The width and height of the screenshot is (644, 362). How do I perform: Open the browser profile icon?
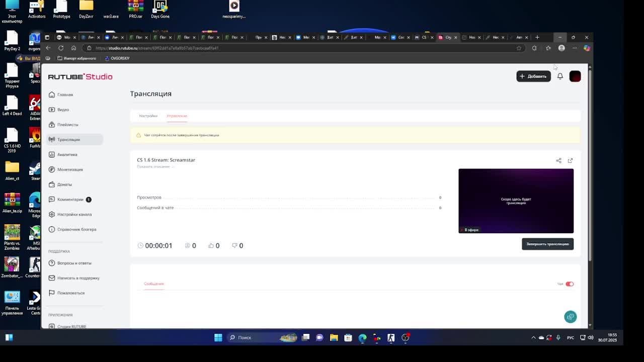point(561,48)
